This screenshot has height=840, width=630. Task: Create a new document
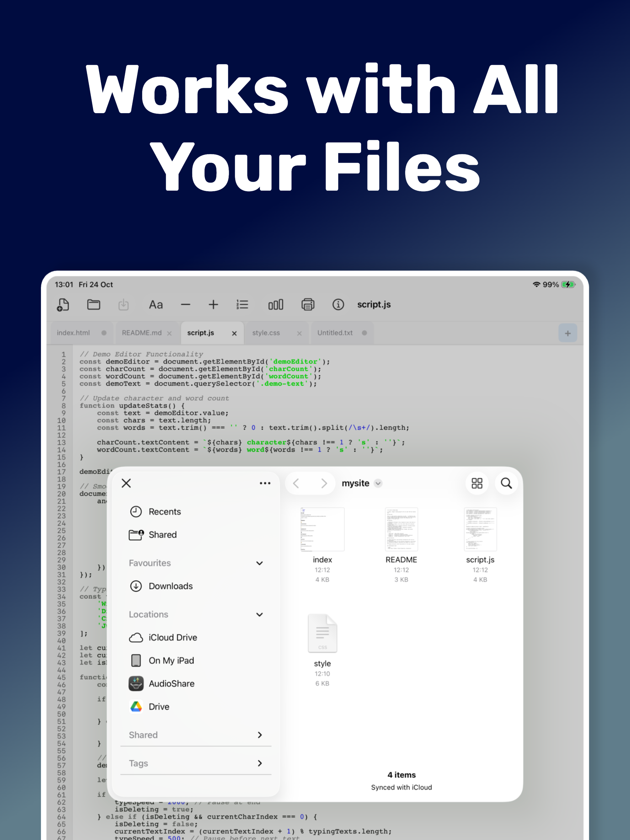point(63,305)
